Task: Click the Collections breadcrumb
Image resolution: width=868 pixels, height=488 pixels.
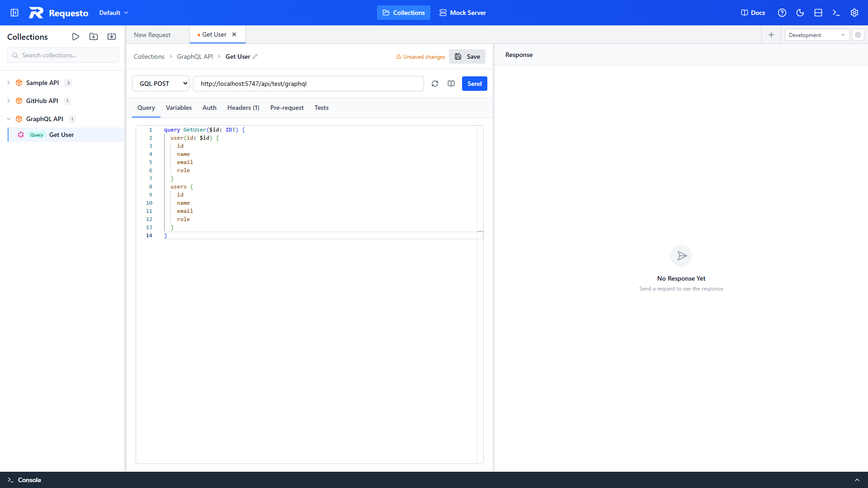Action: [x=149, y=56]
